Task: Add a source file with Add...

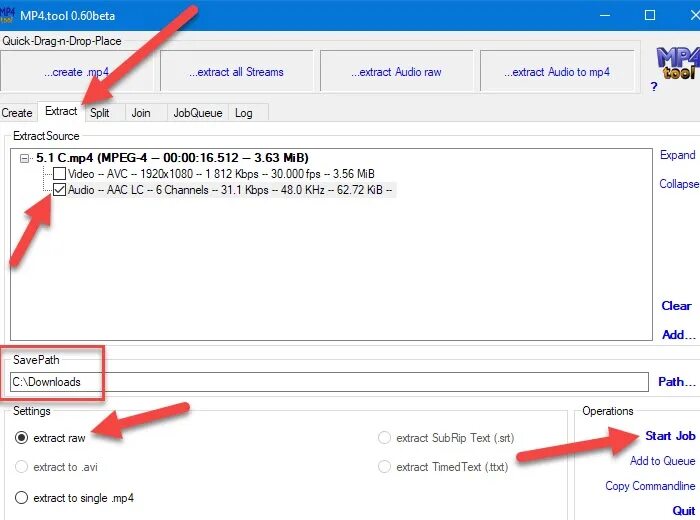Action: pos(679,335)
